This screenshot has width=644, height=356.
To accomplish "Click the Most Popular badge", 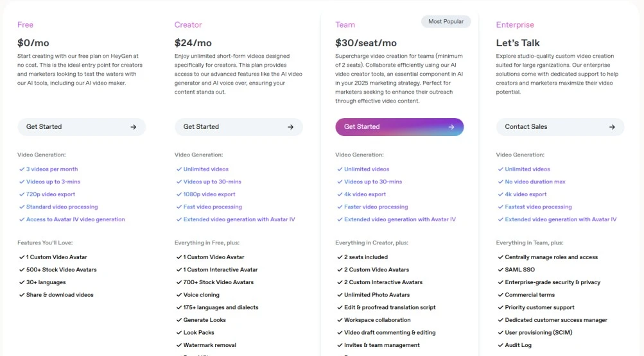I will (x=446, y=21).
